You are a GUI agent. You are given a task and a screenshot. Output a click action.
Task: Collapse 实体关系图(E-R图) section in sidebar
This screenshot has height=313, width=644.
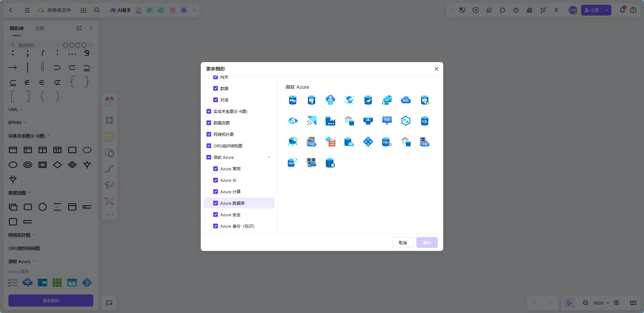coord(49,136)
